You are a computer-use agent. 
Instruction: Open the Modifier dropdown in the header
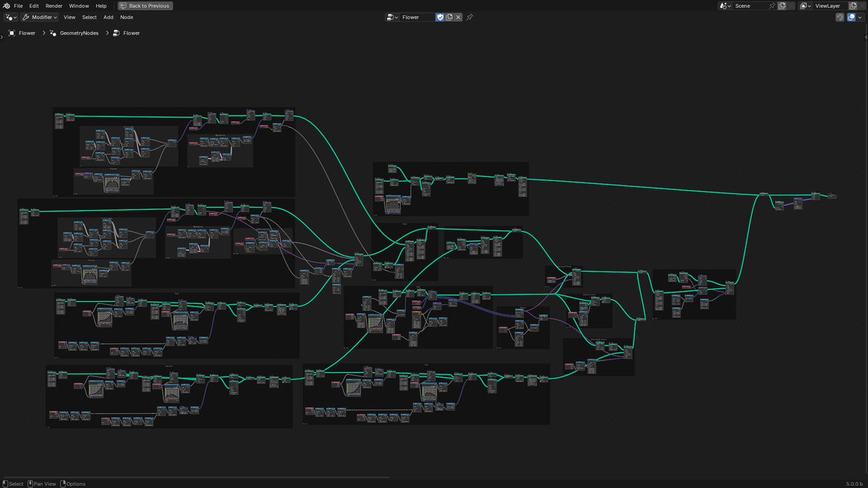pos(40,17)
